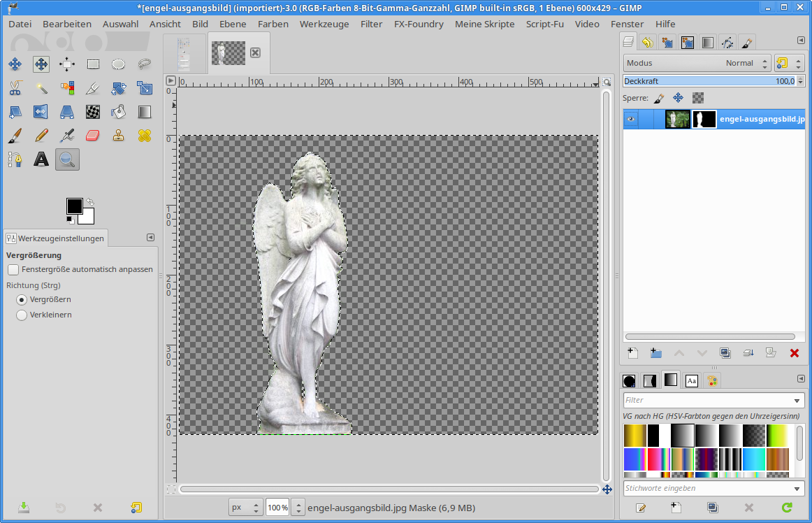
Task: Open the px unit selector dropdown
Action: pos(247,508)
